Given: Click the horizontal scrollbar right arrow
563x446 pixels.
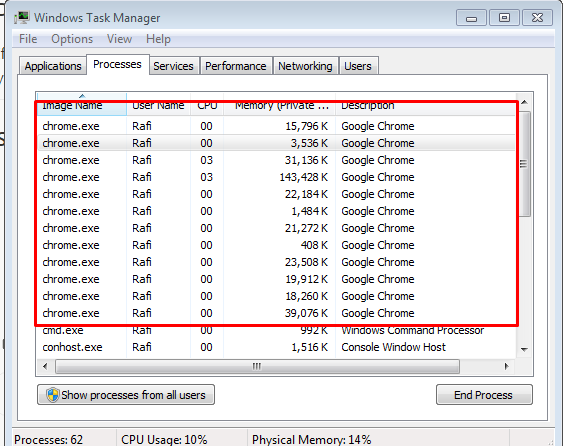Looking at the screenshot, I should [506, 366].
